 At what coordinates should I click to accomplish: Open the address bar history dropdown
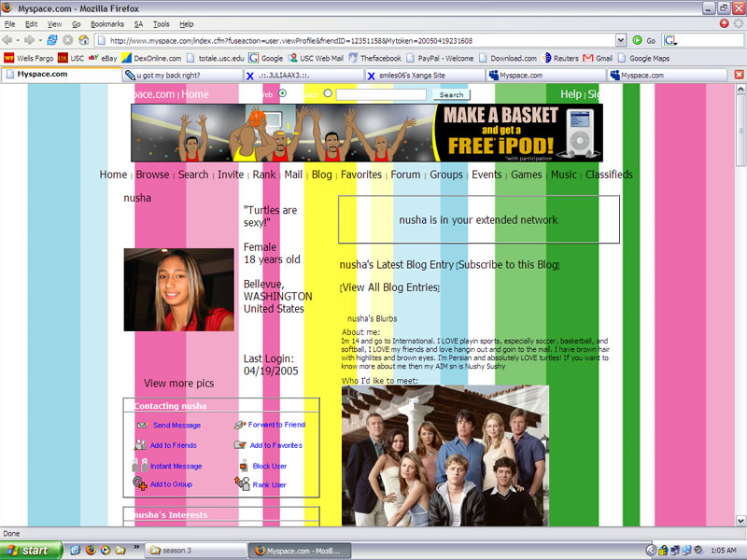620,40
